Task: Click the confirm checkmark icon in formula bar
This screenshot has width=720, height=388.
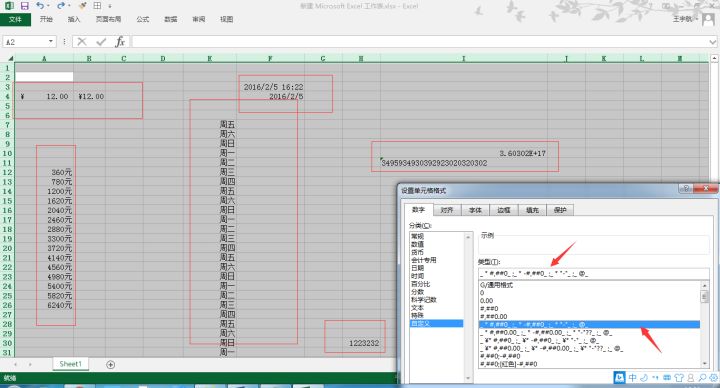Action: 101,42
